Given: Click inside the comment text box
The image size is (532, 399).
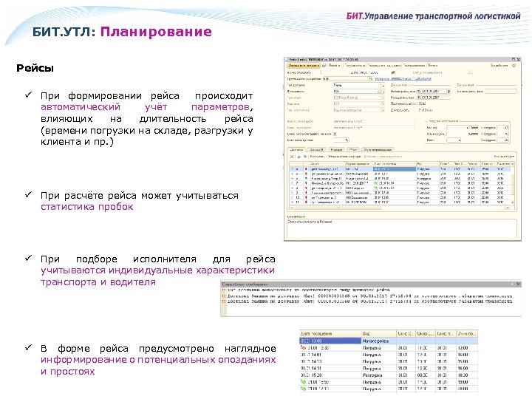Looking at the screenshot, I should 402,228.
